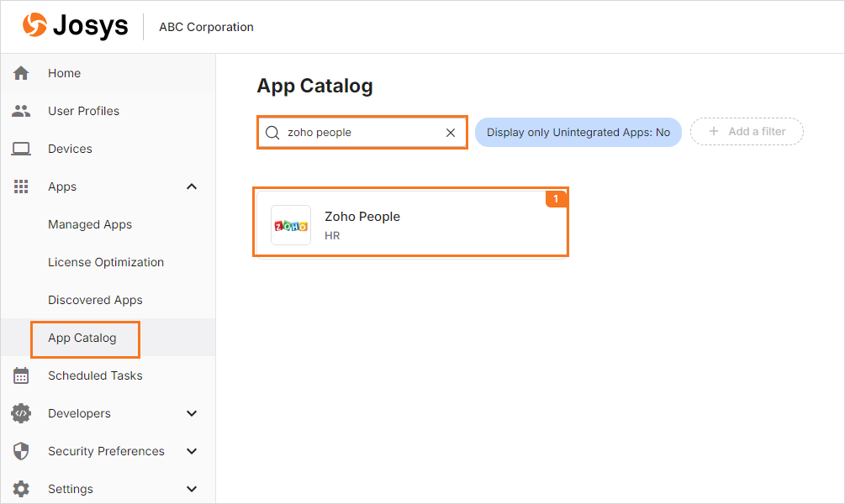This screenshot has height=504, width=845.
Task: Expand the Security Preferences chevron
Action: click(x=192, y=451)
